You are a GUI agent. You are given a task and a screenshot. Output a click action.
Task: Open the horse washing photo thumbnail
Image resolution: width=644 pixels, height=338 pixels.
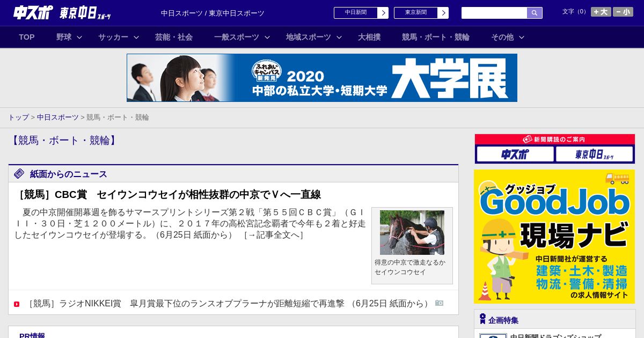pyautogui.click(x=412, y=232)
